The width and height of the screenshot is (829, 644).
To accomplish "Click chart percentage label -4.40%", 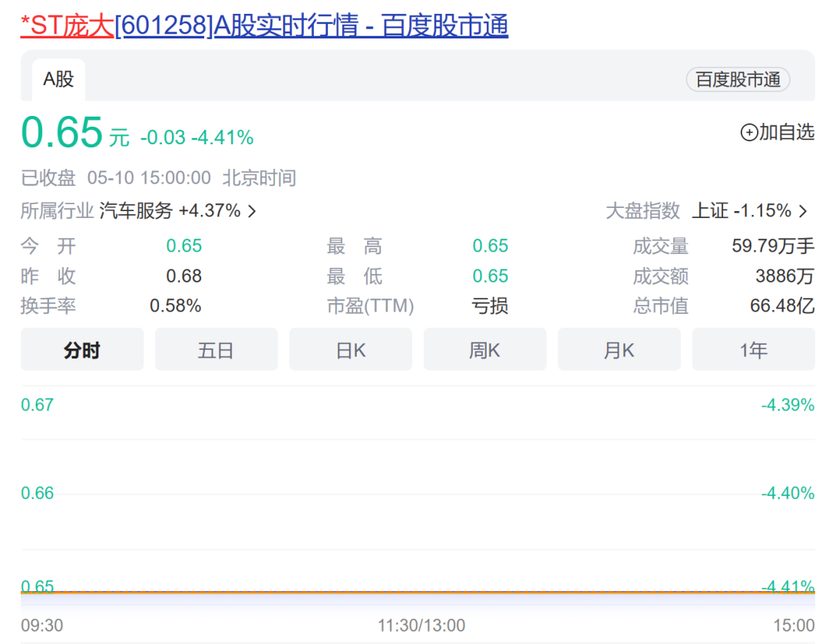I will tap(788, 494).
